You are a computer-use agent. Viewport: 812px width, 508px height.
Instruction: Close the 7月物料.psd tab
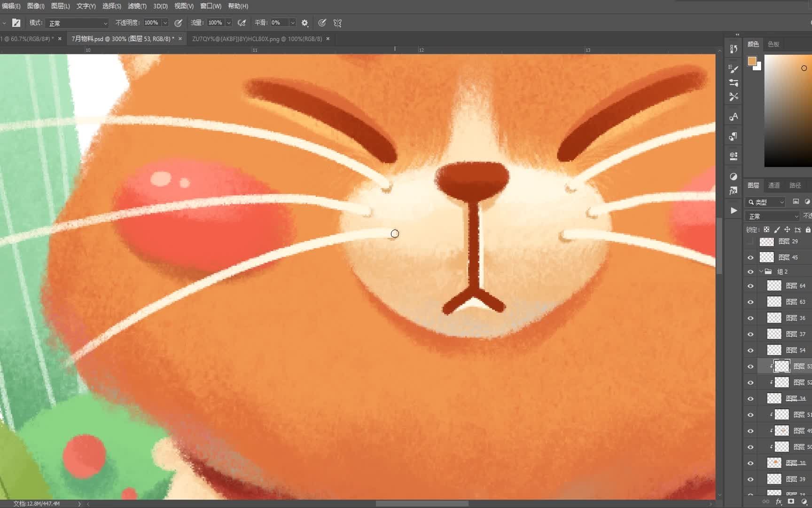(180, 39)
